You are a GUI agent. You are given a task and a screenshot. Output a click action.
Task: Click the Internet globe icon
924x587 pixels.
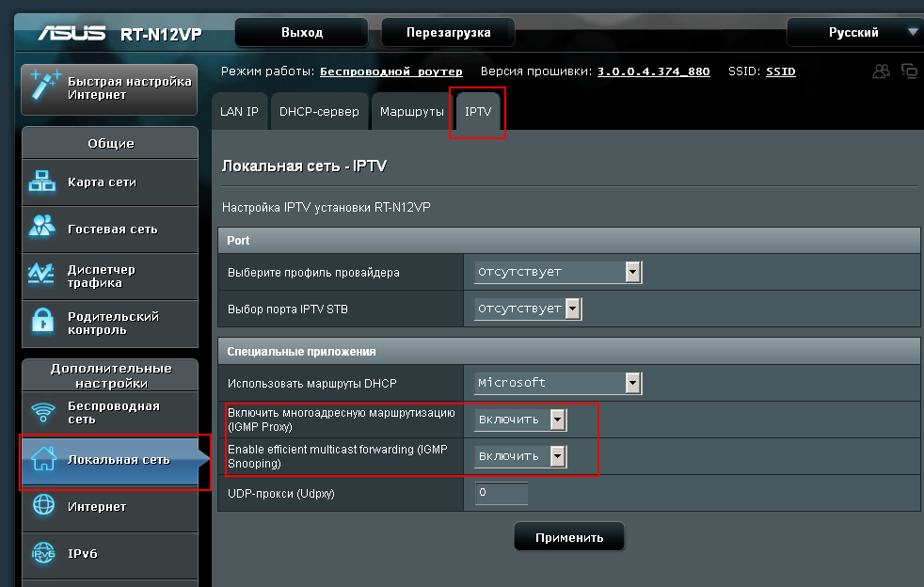tap(43, 505)
